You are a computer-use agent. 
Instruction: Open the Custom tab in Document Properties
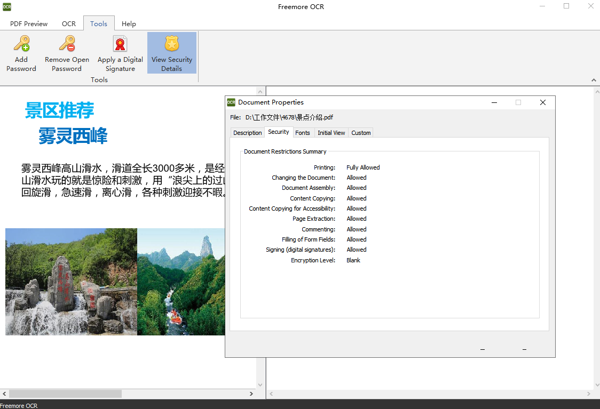[361, 132]
